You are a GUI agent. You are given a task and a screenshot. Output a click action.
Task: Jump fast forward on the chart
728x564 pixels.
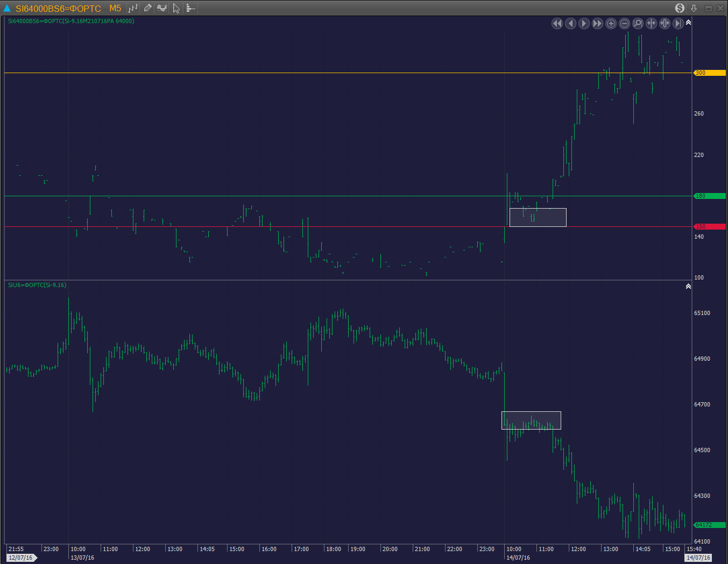[597, 23]
